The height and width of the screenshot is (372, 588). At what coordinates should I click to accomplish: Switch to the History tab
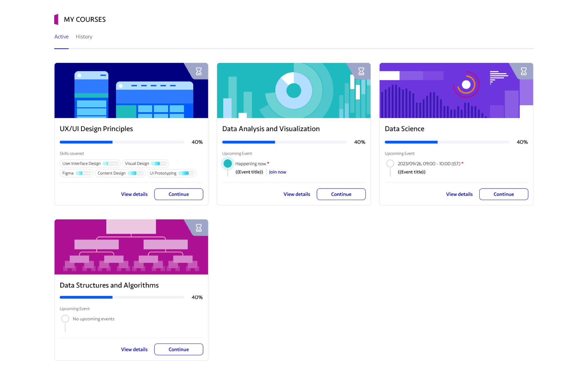(84, 37)
